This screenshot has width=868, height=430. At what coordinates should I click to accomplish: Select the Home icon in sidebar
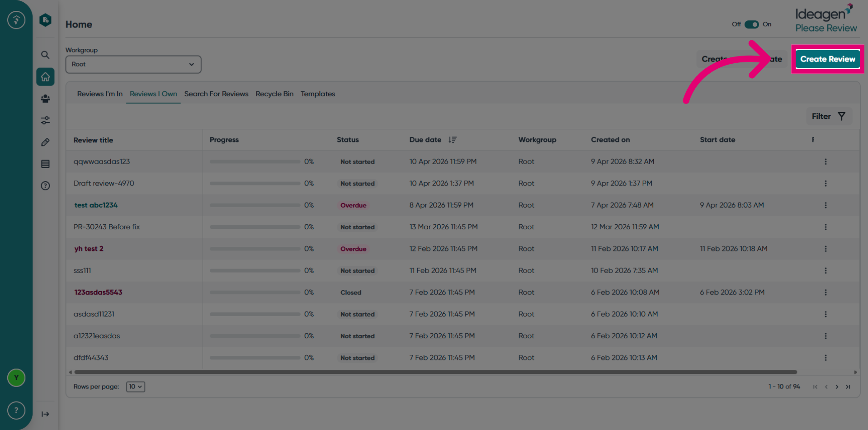click(x=45, y=77)
